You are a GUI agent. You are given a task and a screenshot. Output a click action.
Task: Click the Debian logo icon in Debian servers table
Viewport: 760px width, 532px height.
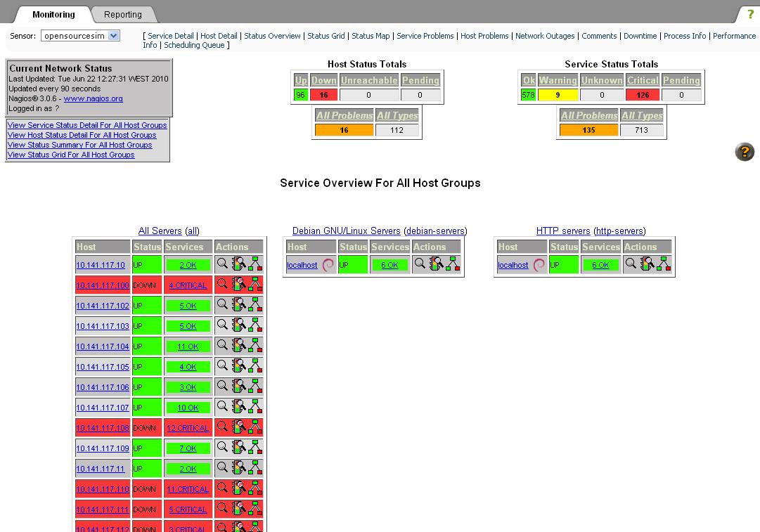[x=328, y=265]
